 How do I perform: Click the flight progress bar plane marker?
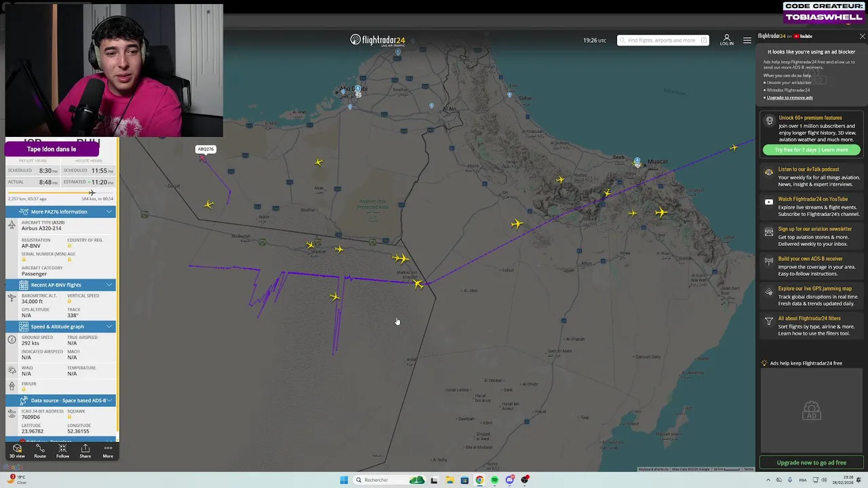coord(92,193)
